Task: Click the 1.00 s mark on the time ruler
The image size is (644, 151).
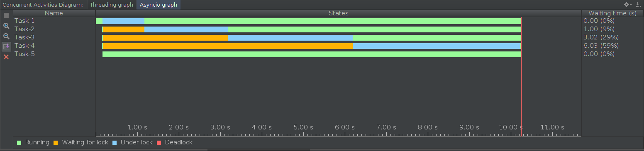Action: pyautogui.click(x=137, y=127)
